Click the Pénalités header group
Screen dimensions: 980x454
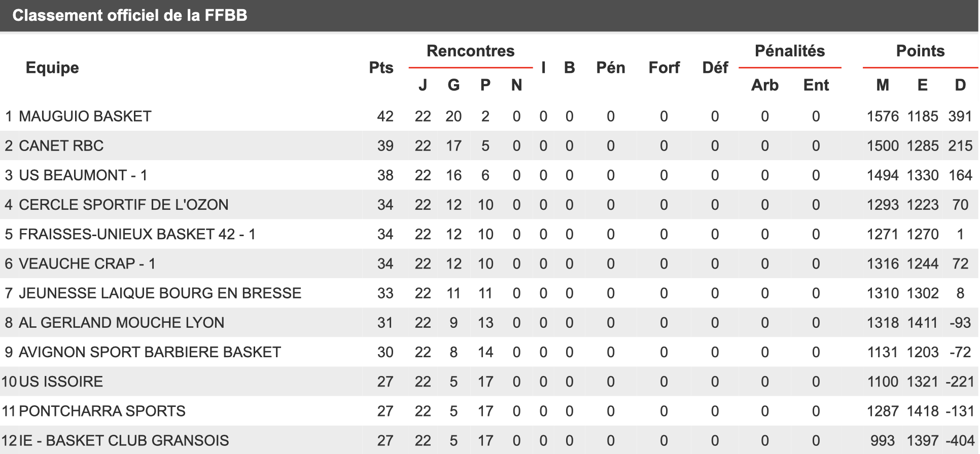pyautogui.click(x=790, y=51)
